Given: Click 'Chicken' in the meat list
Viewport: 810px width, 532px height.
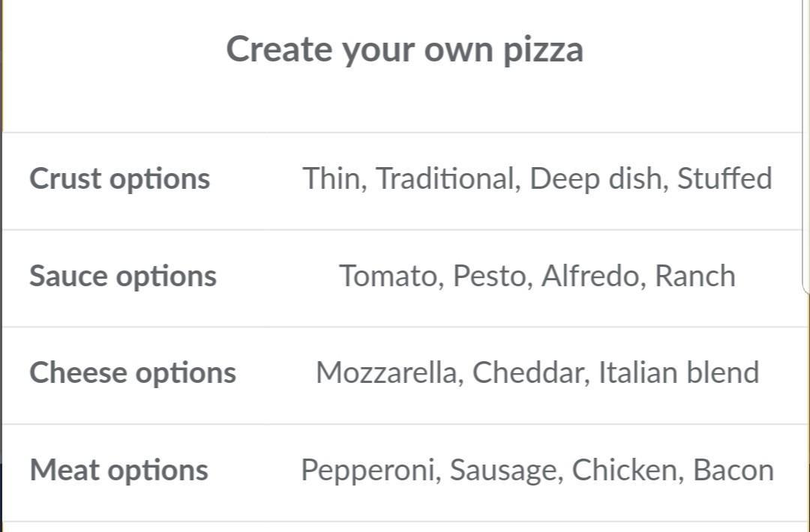Looking at the screenshot, I should click(625, 470).
